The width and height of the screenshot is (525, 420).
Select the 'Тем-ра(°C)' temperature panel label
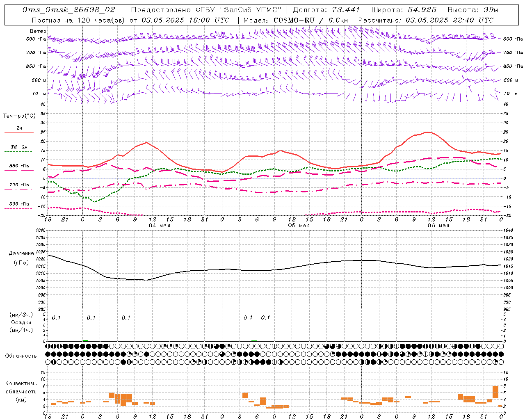point(19,116)
